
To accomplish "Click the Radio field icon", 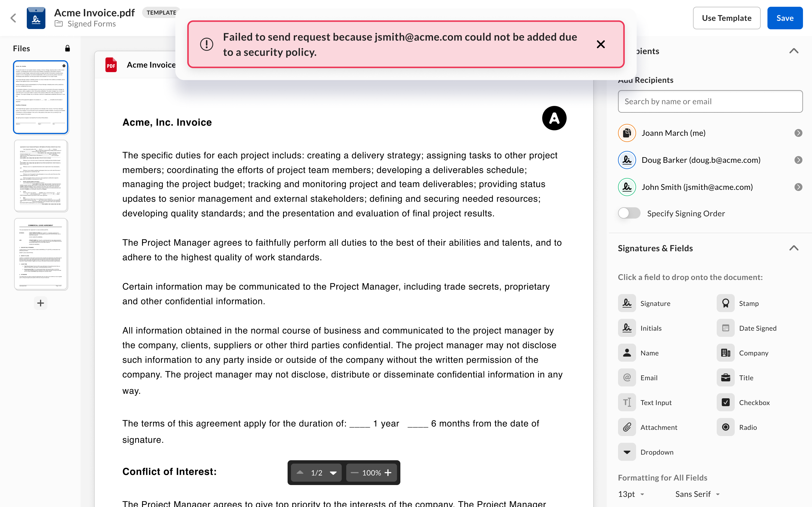I will 725,427.
